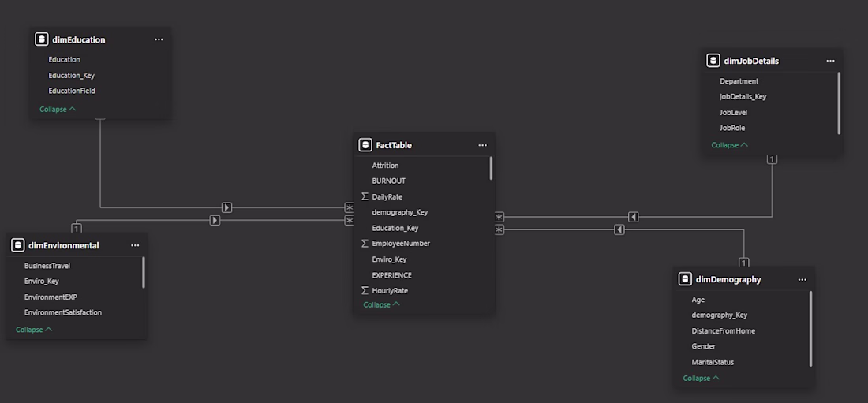
Task: Click the FactTable table icon
Action: click(365, 145)
